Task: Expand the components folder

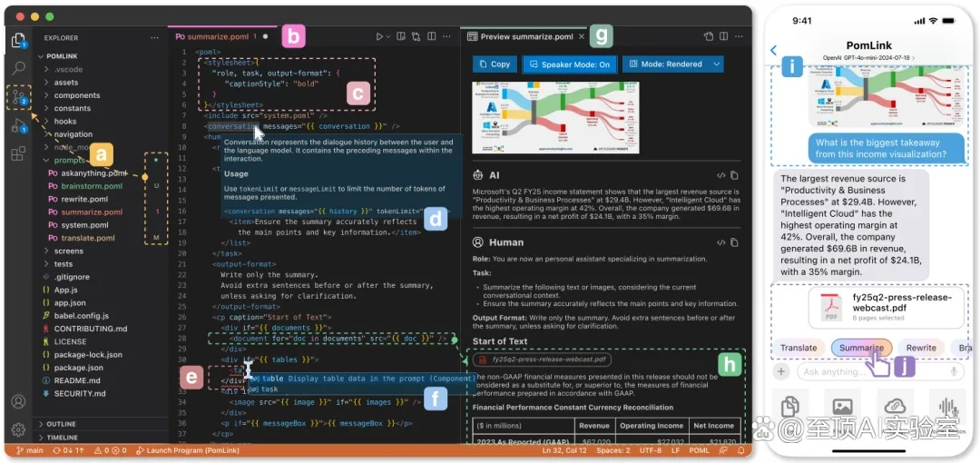Action: coord(76,95)
